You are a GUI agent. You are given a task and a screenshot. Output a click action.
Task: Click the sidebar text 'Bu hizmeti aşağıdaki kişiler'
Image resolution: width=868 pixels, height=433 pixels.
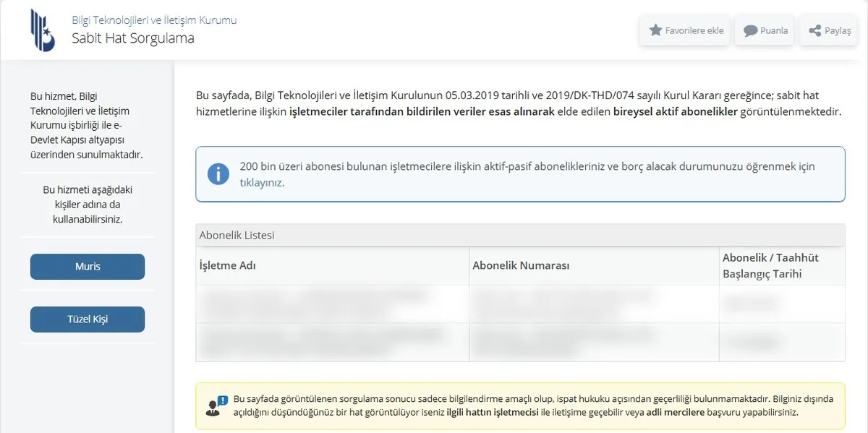[88, 205]
